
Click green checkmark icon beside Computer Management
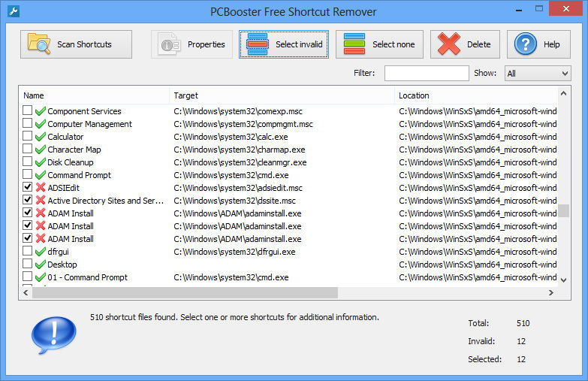click(x=41, y=124)
